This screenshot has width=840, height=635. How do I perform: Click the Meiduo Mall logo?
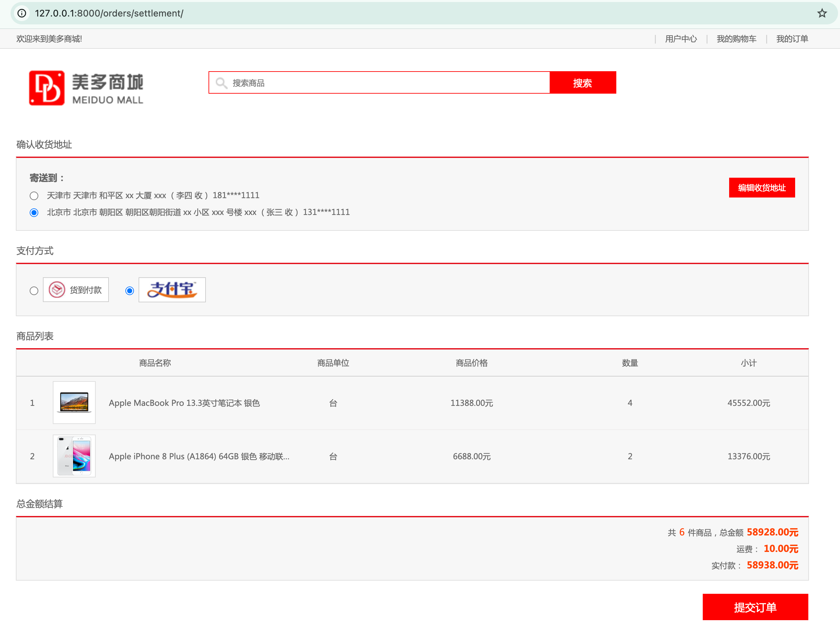click(x=86, y=88)
